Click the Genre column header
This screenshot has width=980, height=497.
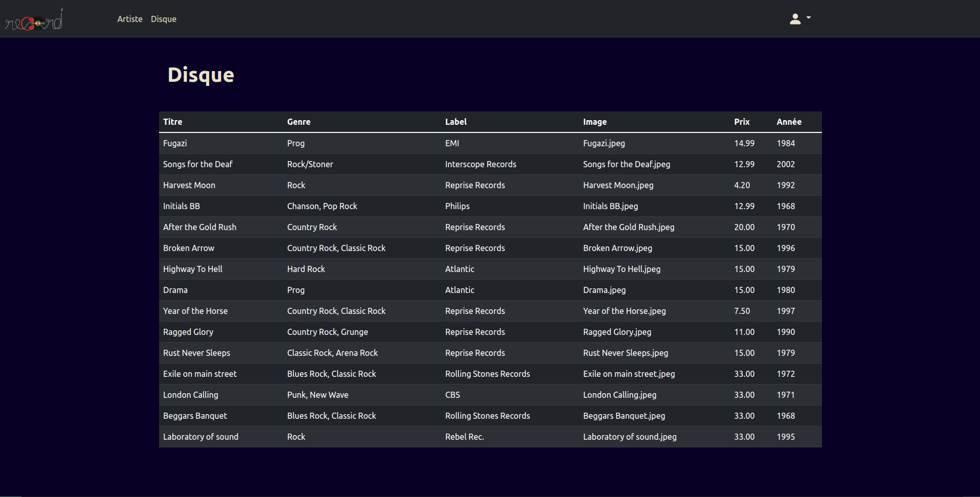(299, 122)
